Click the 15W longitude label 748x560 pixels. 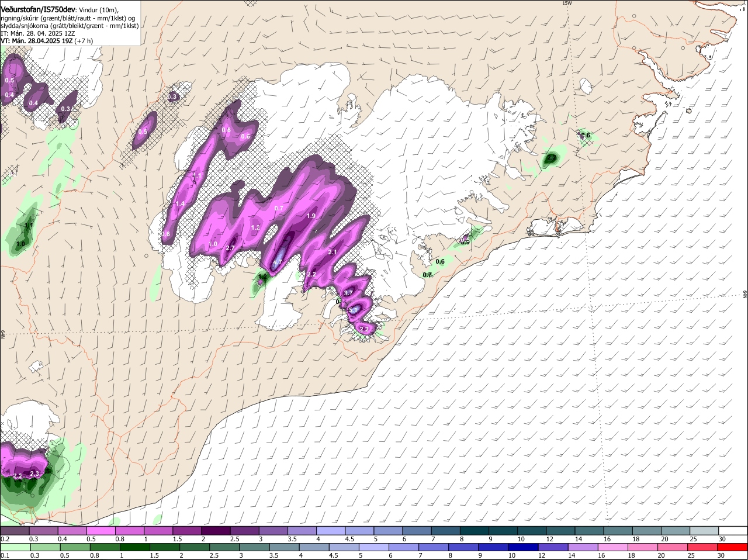coord(566,3)
